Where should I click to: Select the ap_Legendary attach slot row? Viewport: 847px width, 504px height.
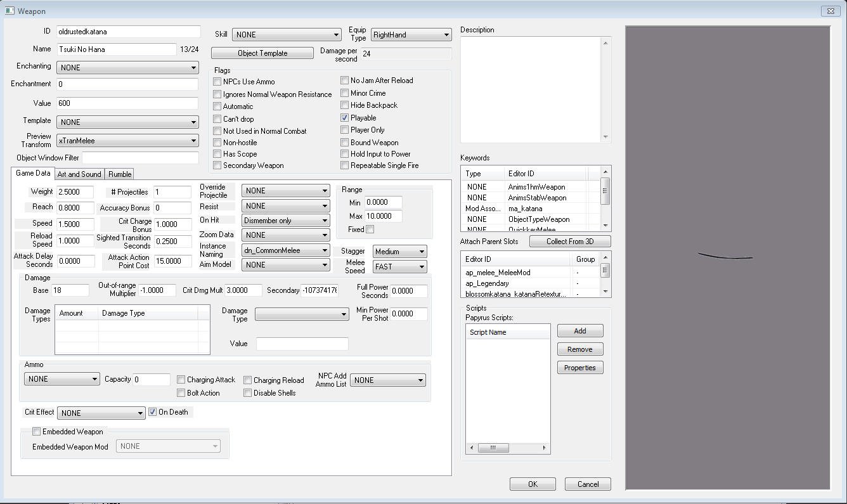pyautogui.click(x=531, y=283)
